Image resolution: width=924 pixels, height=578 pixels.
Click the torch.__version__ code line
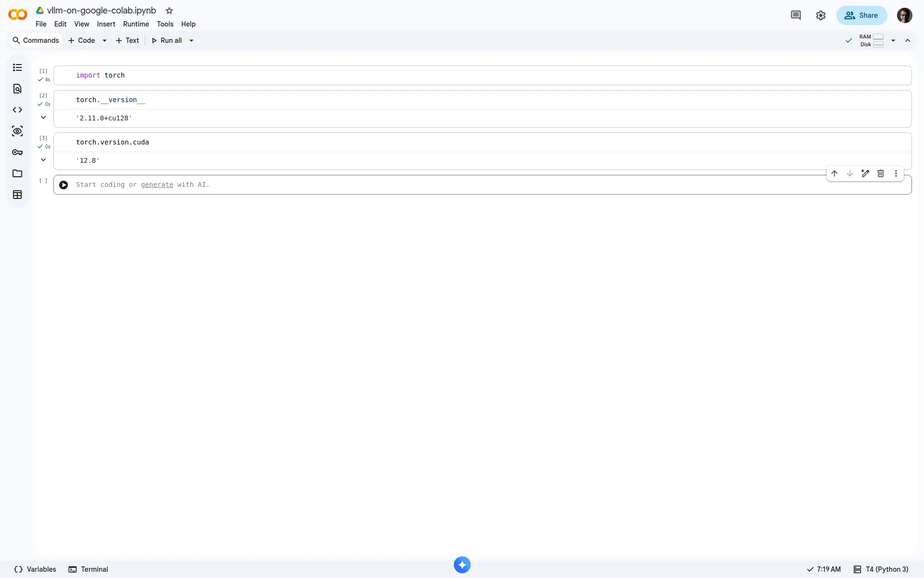[110, 100]
